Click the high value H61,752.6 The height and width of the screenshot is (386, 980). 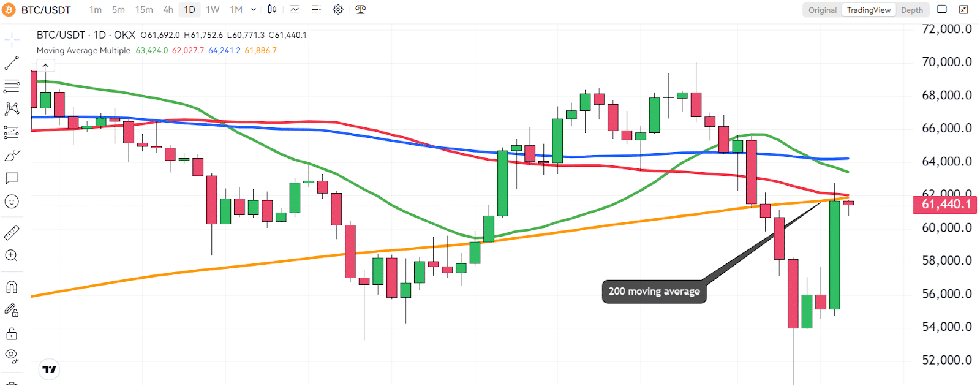(x=203, y=36)
